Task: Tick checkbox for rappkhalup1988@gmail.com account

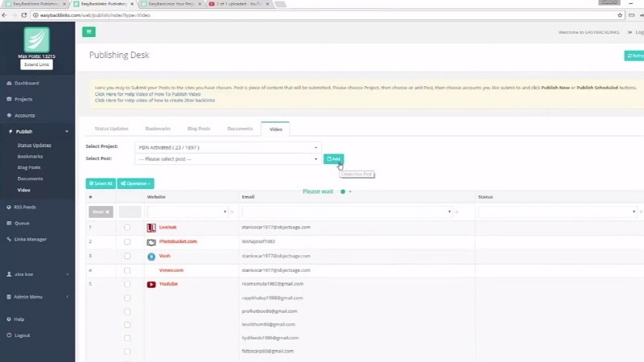Action: 127,298
